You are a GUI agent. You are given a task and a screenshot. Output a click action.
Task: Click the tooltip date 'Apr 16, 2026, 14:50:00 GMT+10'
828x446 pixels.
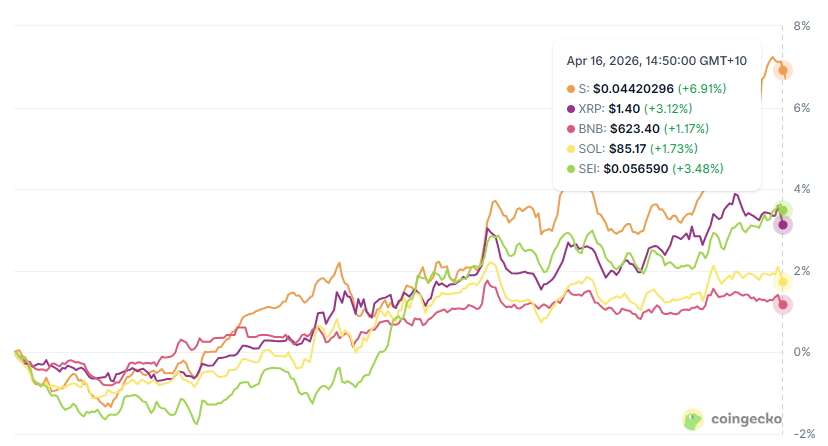point(656,61)
